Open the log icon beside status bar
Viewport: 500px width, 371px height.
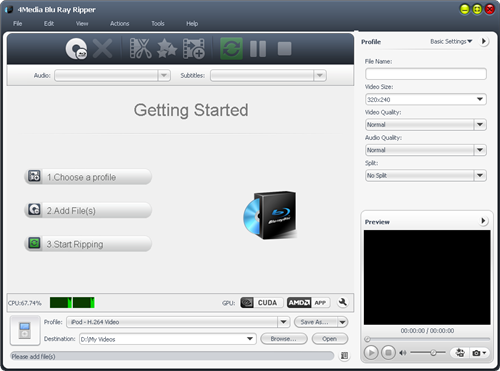tap(344, 356)
